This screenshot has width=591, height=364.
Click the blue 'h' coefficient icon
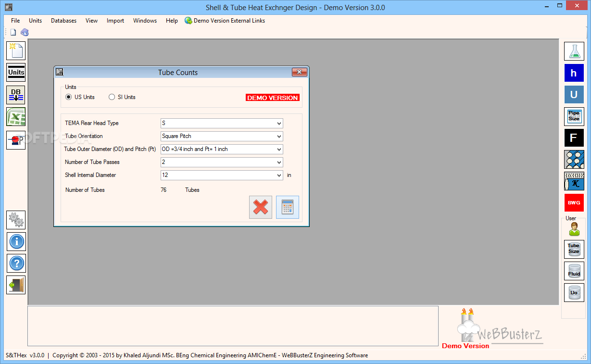click(574, 73)
